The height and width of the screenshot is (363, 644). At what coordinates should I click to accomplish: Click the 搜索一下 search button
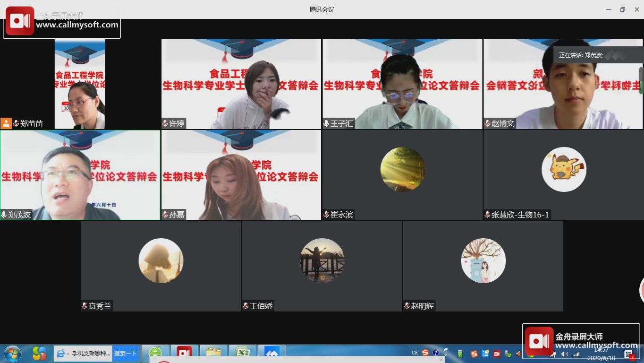(126, 354)
